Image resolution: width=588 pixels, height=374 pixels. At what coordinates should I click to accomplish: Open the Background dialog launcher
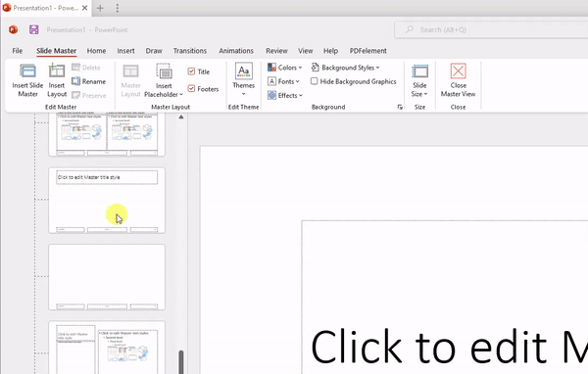pyautogui.click(x=400, y=107)
